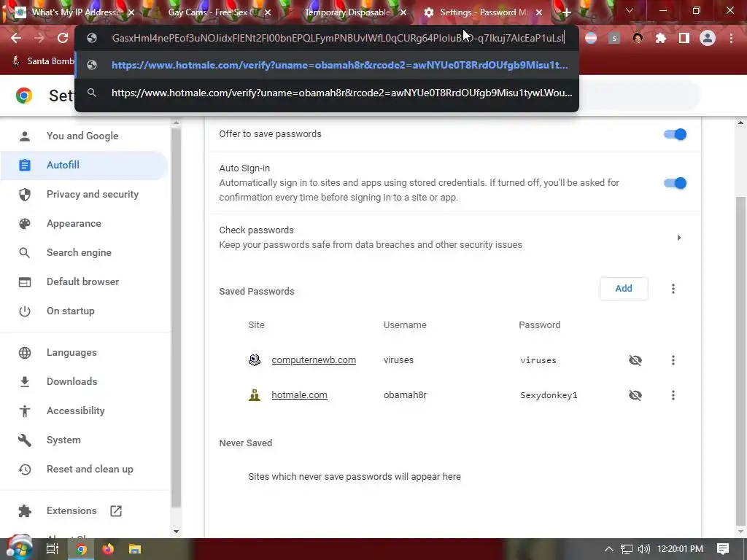This screenshot has width=747, height=560.
Task: Click main page scrollbar thumb
Action: pos(741,359)
